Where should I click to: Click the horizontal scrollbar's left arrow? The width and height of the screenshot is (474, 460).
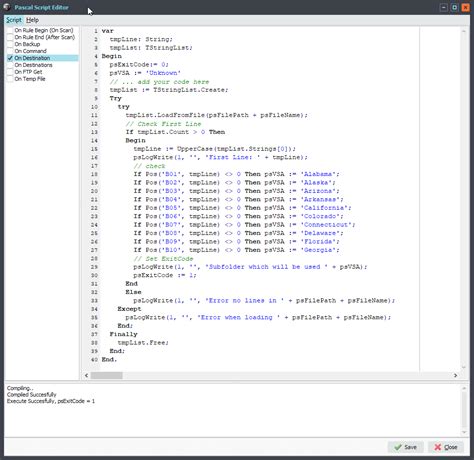click(87, 375)
